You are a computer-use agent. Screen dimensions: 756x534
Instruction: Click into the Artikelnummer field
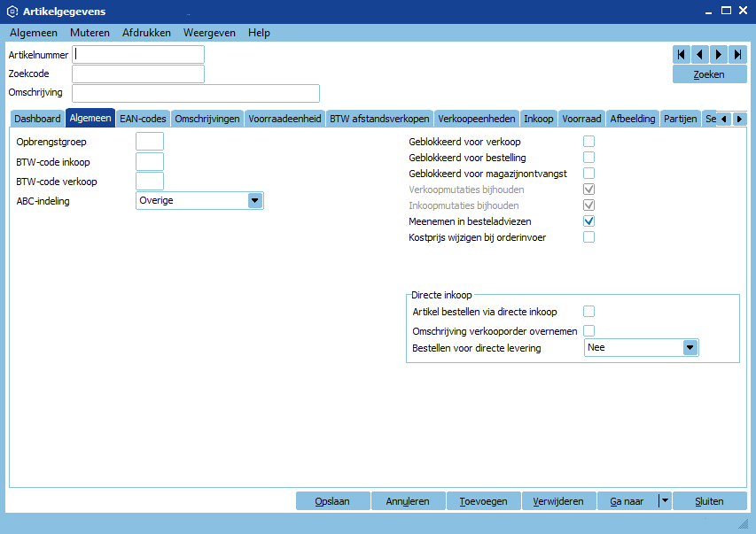pos(138,55)
